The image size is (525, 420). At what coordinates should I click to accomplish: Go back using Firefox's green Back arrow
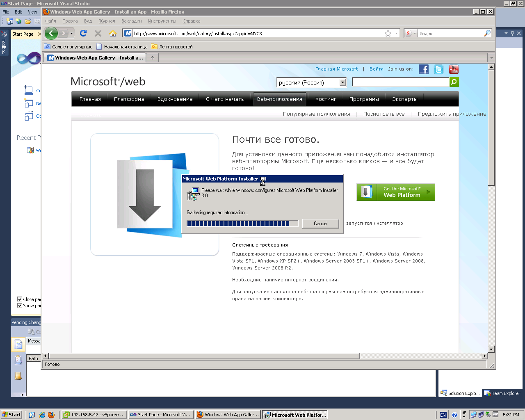click(51, 33)
